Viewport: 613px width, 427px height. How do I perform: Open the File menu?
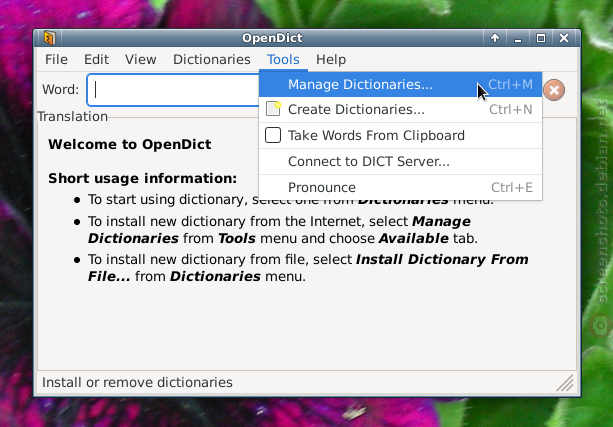click(56, 59)
